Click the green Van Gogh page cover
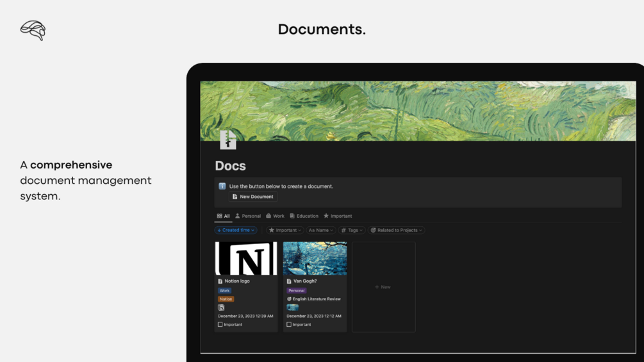This screenshot has width=644, height=362. pyautogui.click(x=418, y=111)
